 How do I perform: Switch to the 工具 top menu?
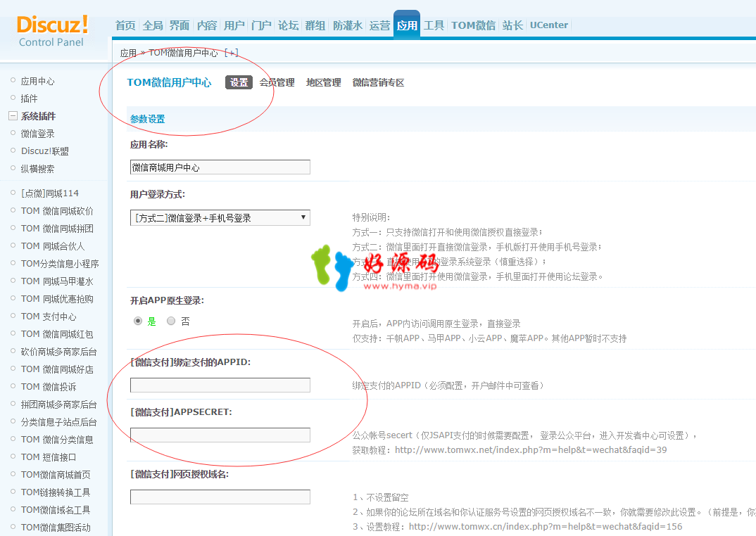click(x=434, y=25)
